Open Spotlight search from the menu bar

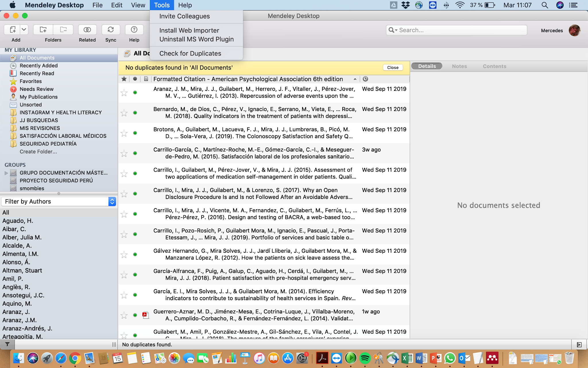click(544, 5)
